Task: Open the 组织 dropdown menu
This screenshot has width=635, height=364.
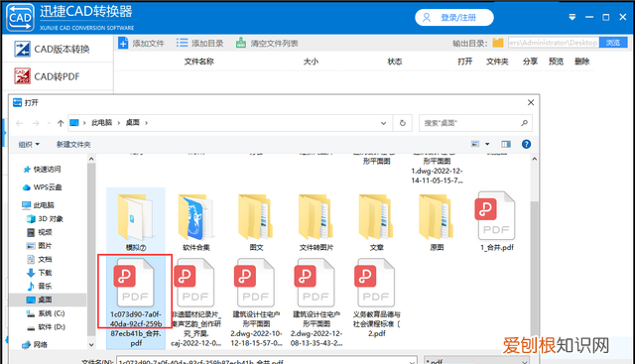Action: [x=29, y=145]
